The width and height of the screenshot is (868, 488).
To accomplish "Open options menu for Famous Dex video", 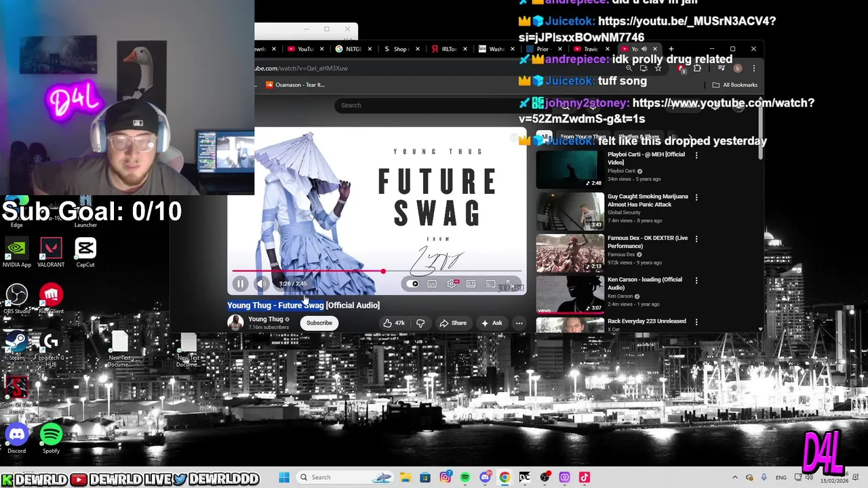I will [696, 239].
